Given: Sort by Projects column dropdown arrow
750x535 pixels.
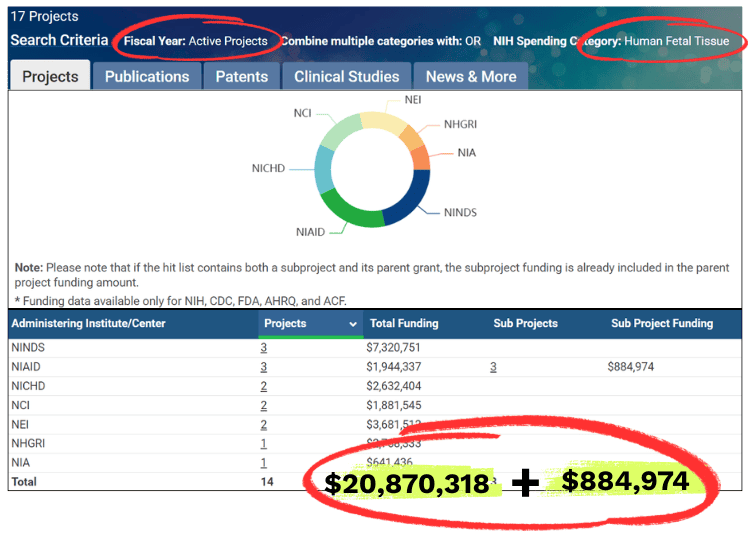Looking at the screenshot, I should pos(353,324).
